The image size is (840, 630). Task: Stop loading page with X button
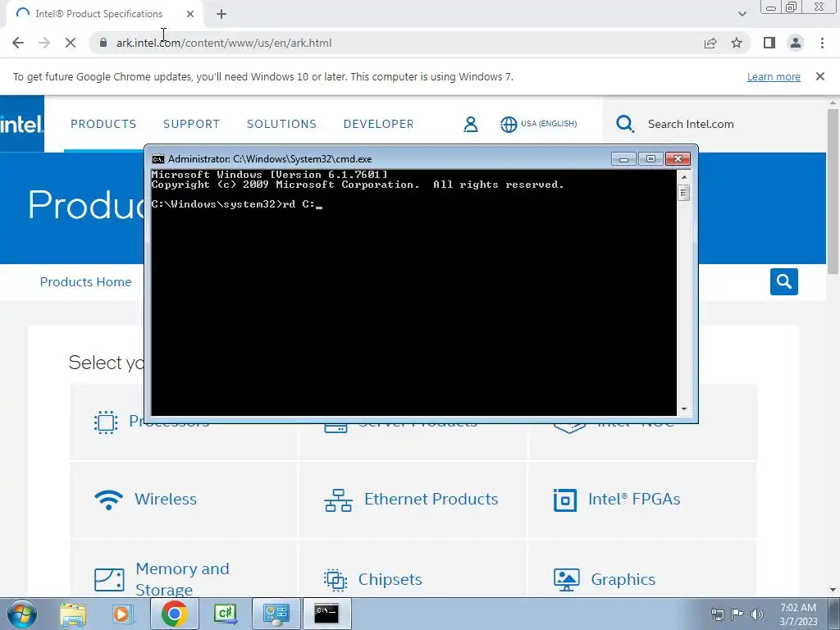tap(71, 43)
